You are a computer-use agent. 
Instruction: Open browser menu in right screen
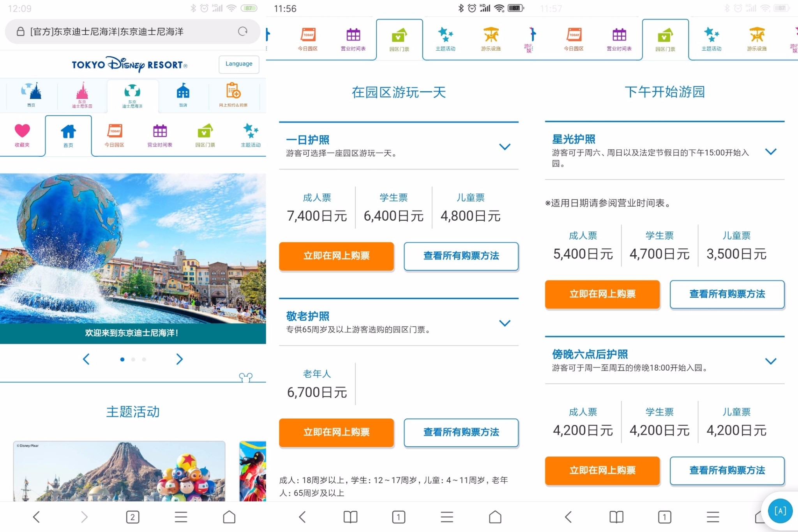[713, 517]
